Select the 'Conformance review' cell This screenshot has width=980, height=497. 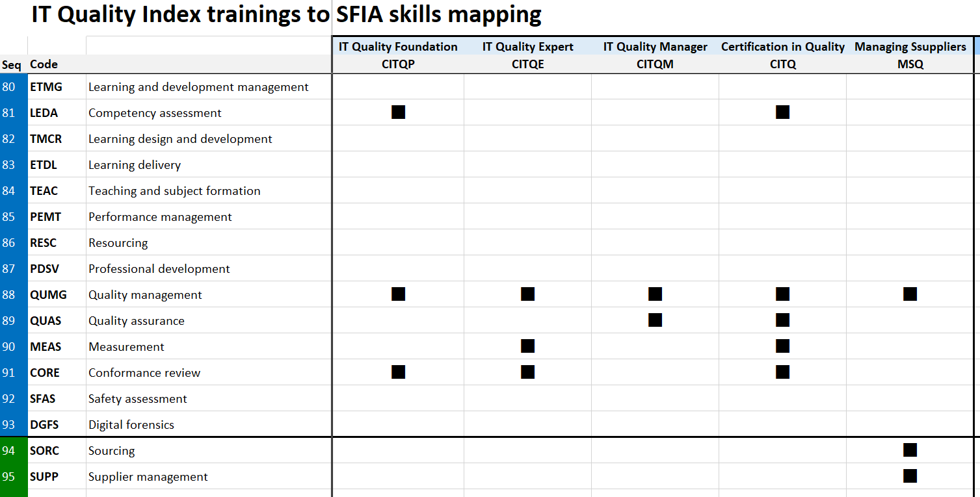click(x=209, y=373)
